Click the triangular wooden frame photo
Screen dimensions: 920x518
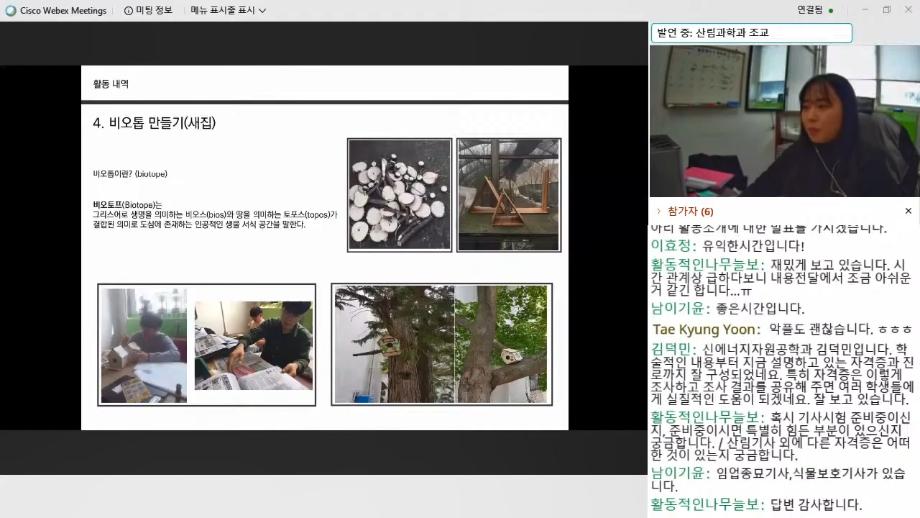509,195
